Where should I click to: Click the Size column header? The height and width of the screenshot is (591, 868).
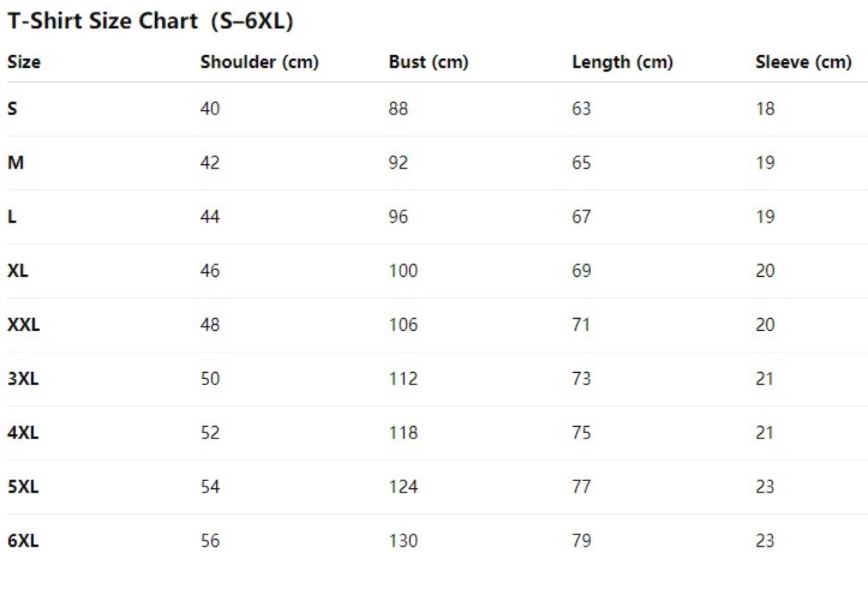[x=24, y=62]
